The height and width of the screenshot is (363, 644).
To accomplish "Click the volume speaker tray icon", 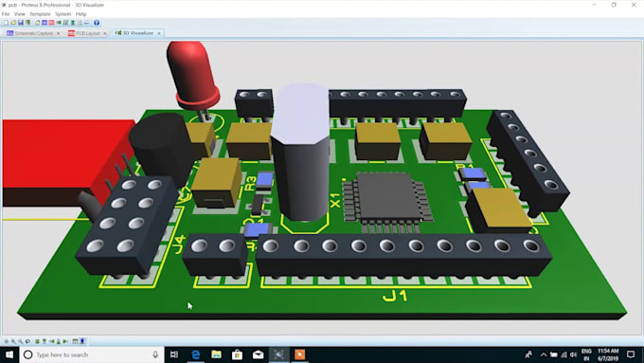I will coord(573,354).
